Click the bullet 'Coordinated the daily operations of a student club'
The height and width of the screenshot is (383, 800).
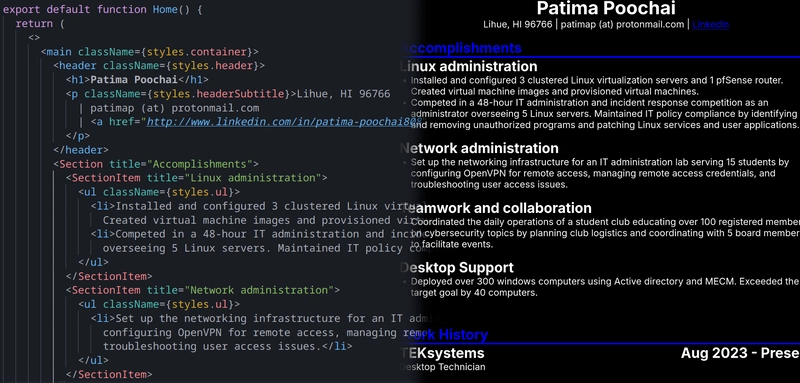coord(605,233)
